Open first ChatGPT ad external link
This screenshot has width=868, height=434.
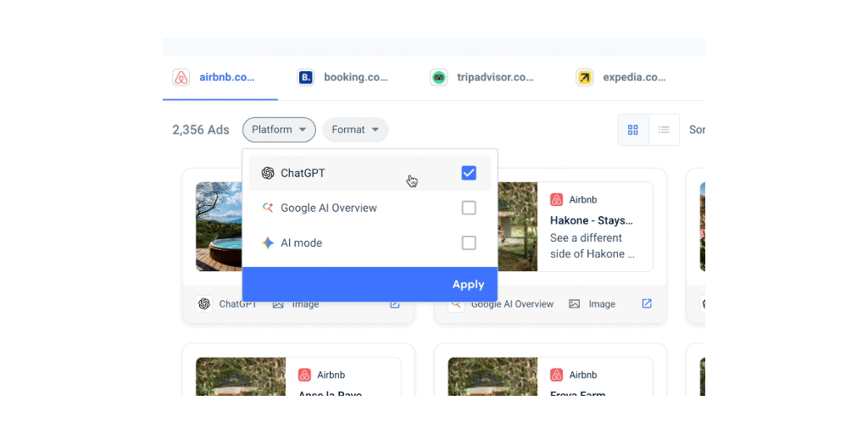(x=394, y=304)
